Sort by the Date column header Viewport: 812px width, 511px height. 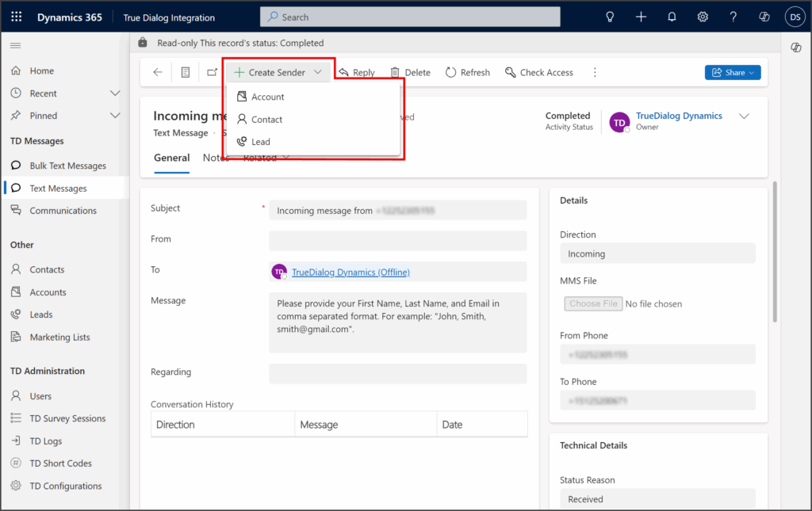click(482, 425)
